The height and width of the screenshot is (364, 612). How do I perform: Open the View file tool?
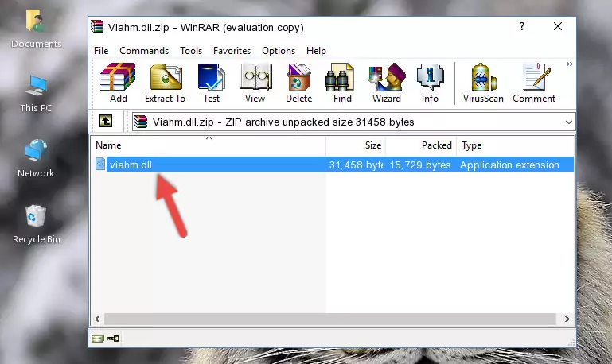(x=255, y=83)
